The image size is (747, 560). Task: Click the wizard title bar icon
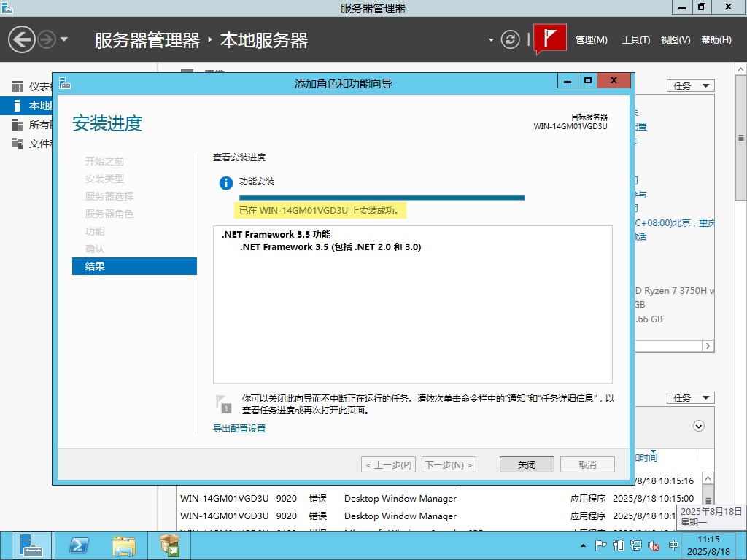click(65, 84)
